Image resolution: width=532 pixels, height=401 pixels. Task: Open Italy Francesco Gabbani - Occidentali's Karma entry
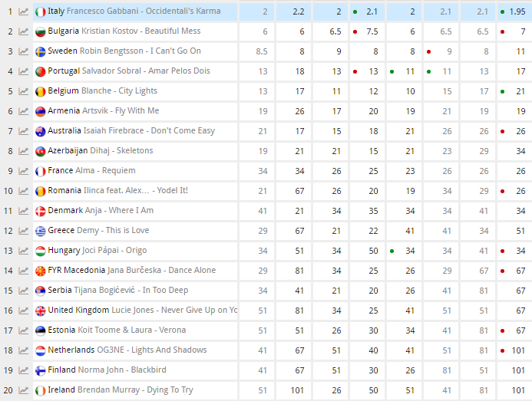(134, 12)
